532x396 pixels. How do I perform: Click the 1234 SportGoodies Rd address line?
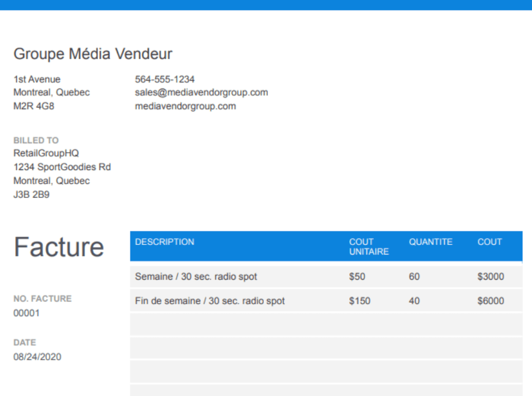(x=62, y=167)
